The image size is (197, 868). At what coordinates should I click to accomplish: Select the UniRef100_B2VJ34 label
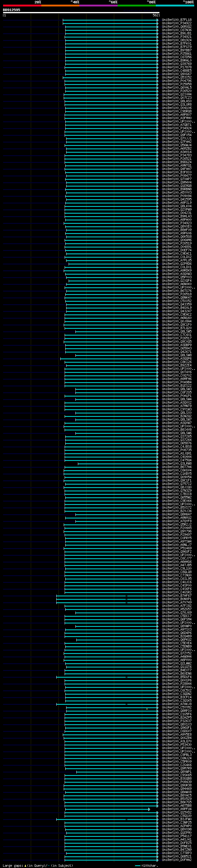click(177, 511)
